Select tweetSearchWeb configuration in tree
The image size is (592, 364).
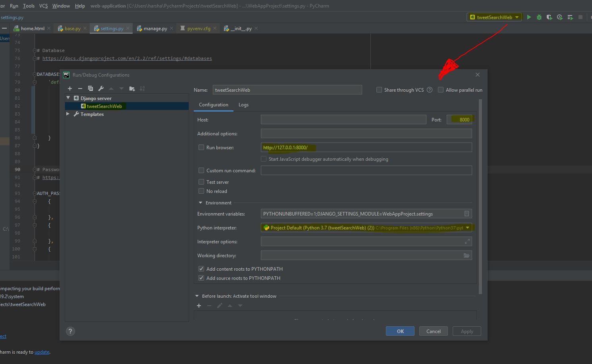coord(127,106)
